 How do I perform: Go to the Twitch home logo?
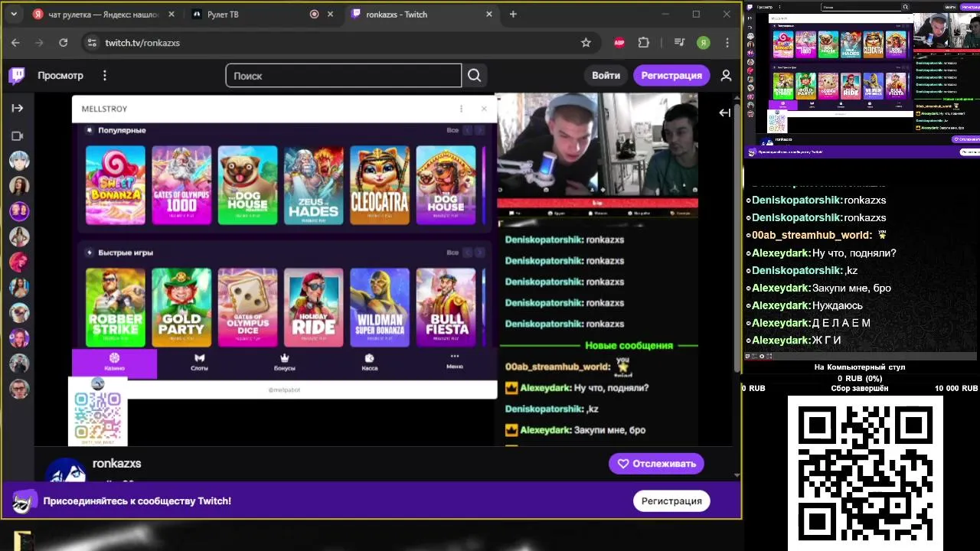click(17, 75)
